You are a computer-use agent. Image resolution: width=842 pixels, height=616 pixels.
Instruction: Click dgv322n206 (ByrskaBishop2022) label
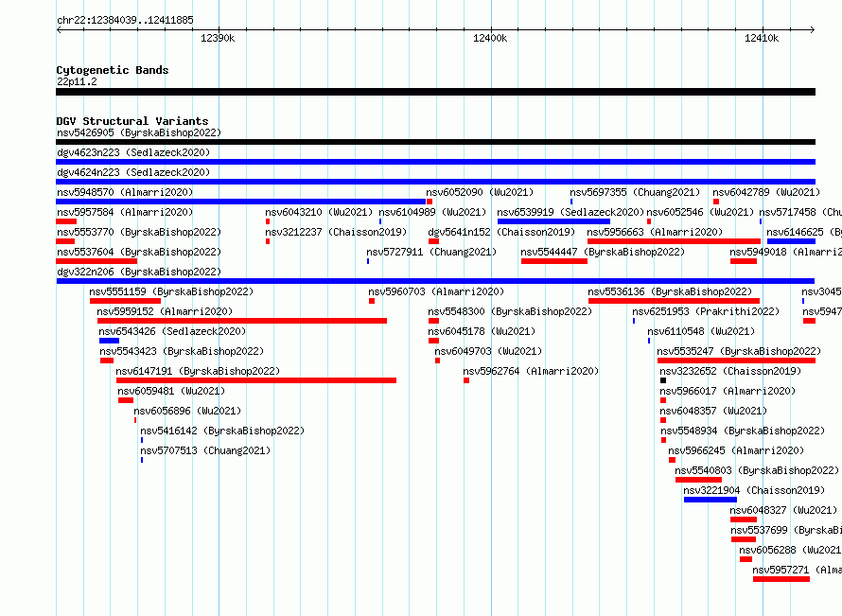(x=139, y=272)
